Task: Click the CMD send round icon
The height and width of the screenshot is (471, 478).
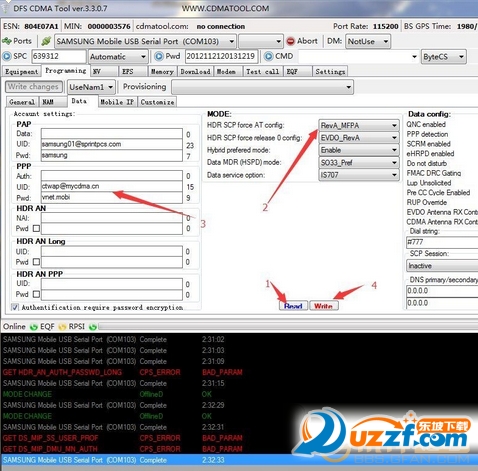Action: click(268, 56)
